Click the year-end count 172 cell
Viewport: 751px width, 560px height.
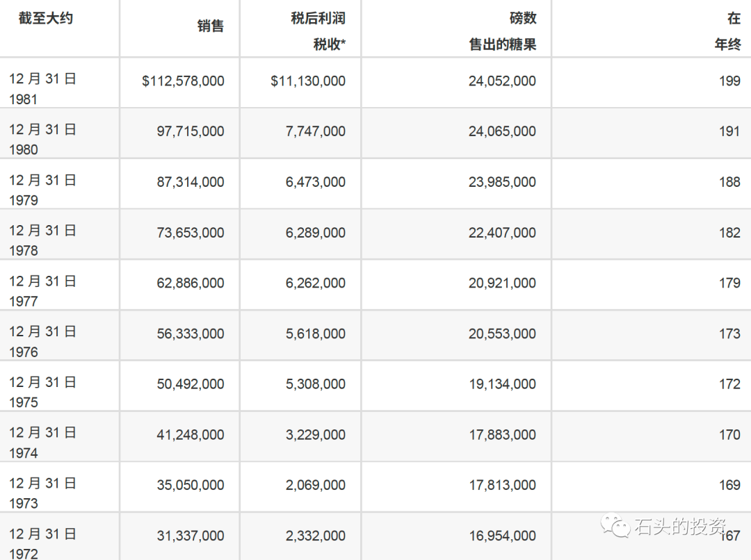[729, 384]
